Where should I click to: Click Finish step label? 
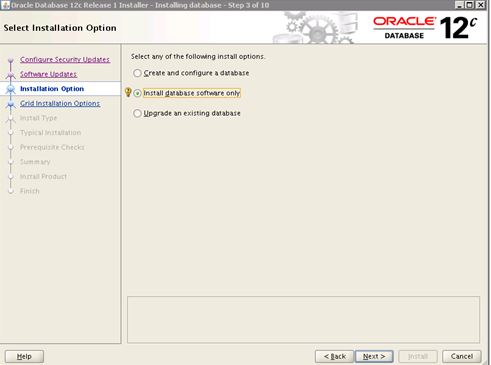[x=30, y=191]
